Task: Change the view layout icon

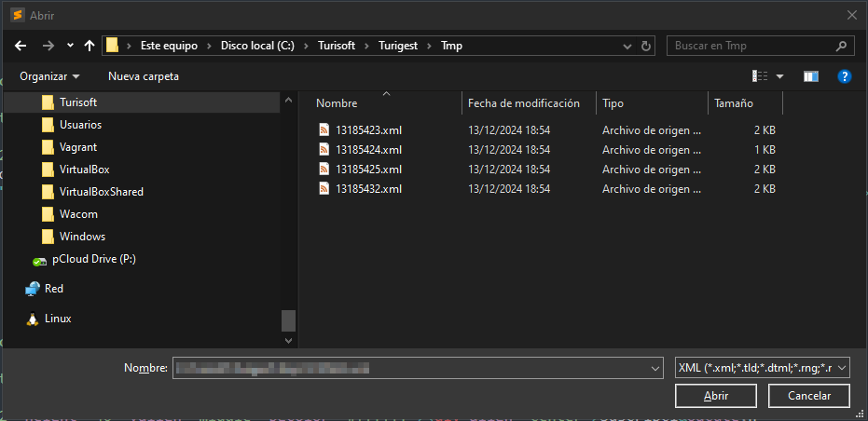Action: 760,76
